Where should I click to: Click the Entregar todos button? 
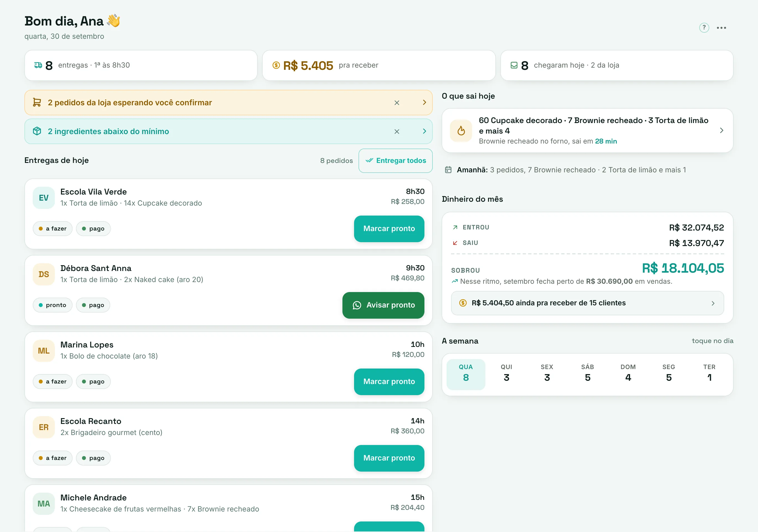click(396, 160)
